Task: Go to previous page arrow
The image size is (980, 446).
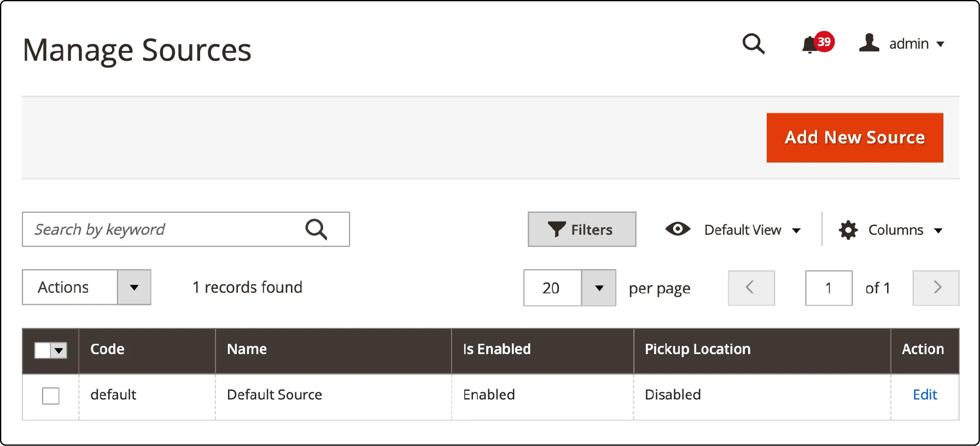Action: (x=751, y=288)
